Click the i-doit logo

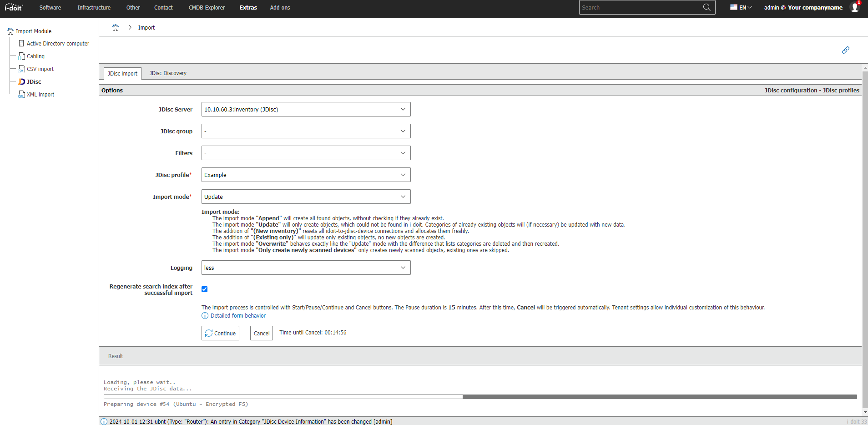click(14, 7)
